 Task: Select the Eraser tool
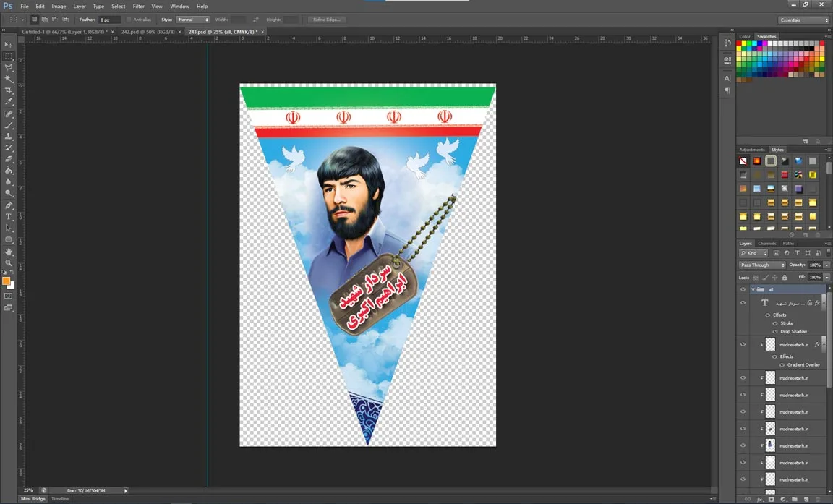9,159
